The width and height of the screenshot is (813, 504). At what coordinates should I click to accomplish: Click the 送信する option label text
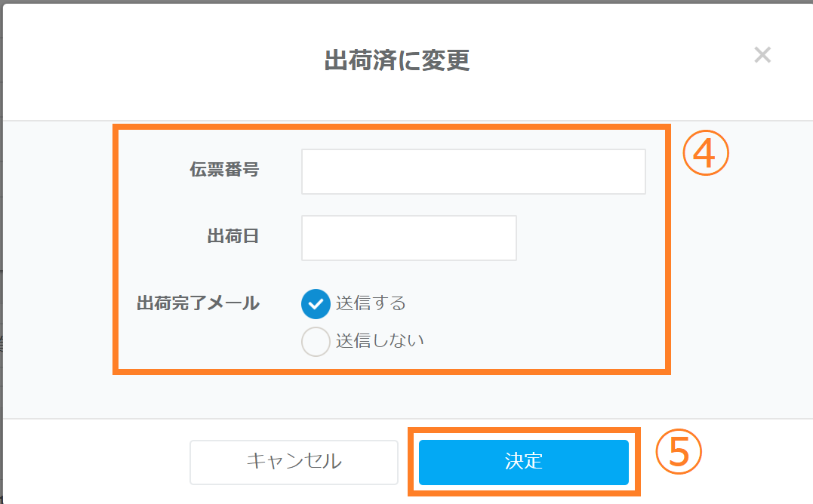371,303
